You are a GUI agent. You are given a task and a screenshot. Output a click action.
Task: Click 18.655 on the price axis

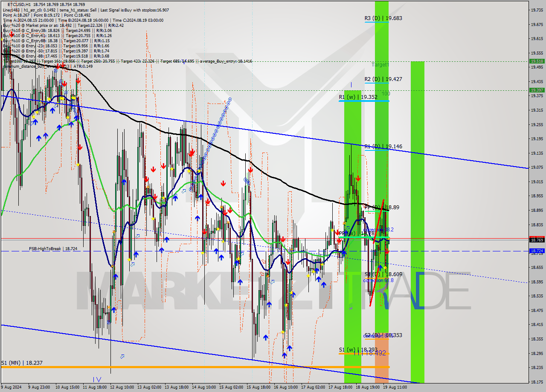click(537, 267)
